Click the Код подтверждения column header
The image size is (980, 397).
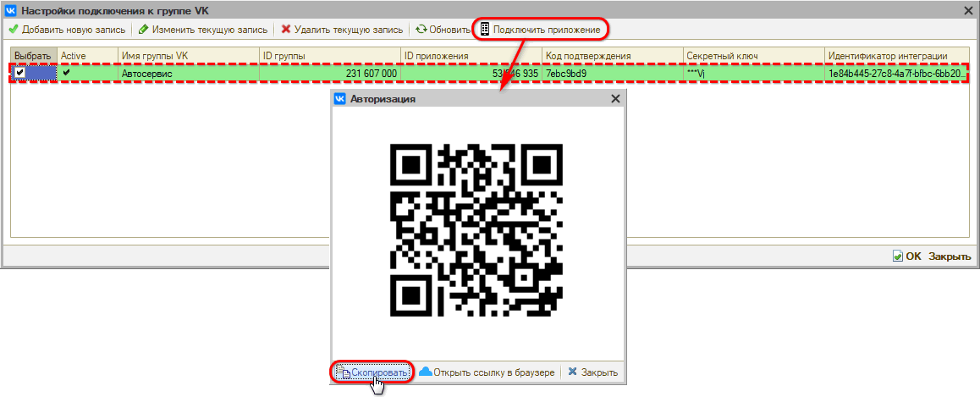click(x=612, y=56)
